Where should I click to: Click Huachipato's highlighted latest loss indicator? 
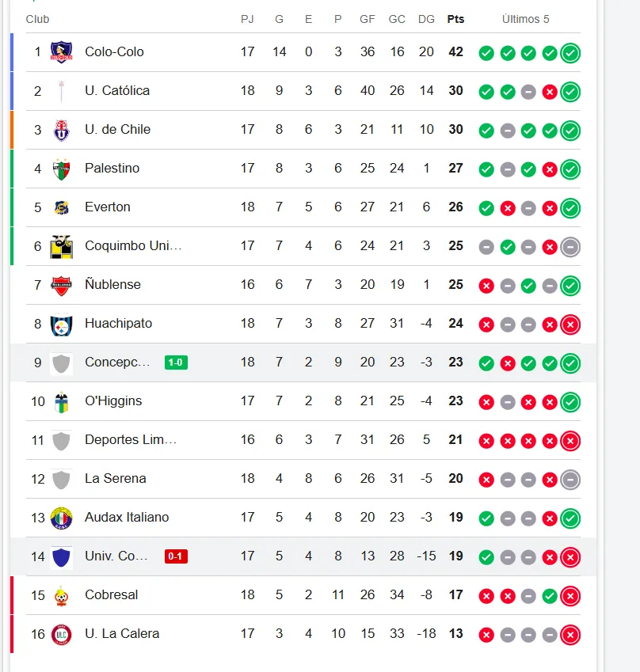click(x=570, y=325)
